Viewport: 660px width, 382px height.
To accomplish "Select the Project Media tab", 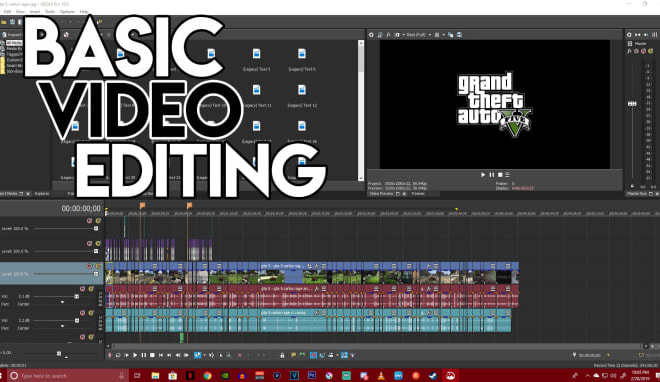I will (8, 194).
